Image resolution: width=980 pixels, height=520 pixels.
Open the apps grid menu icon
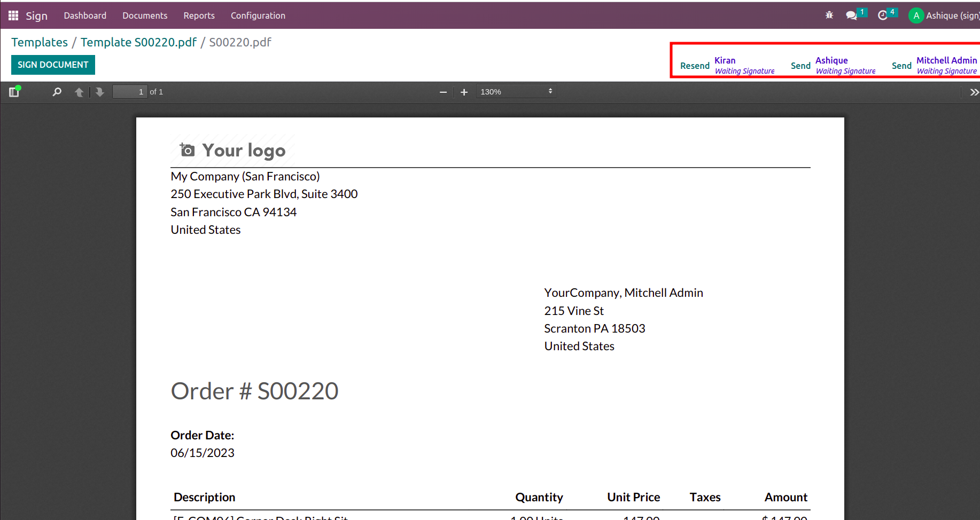click(x=13, y=15)
